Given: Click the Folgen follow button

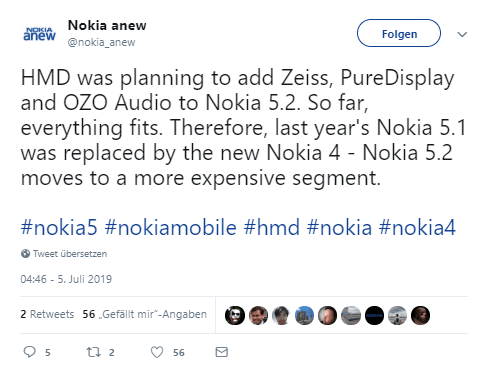Looking at the screenshot, I should (x=399, y=33).
